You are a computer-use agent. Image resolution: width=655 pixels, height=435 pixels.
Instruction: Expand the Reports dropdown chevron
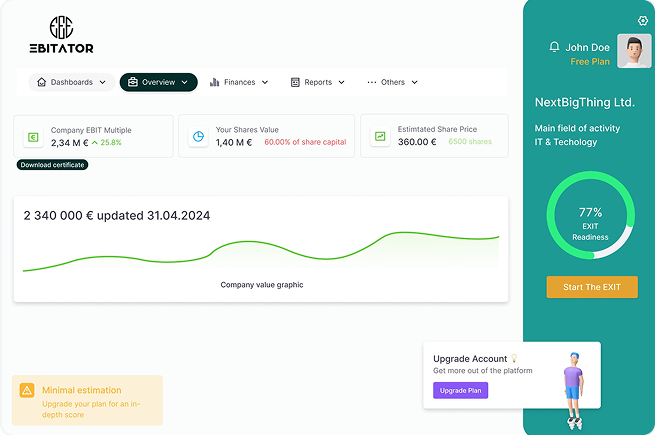[x=341, y=82]
